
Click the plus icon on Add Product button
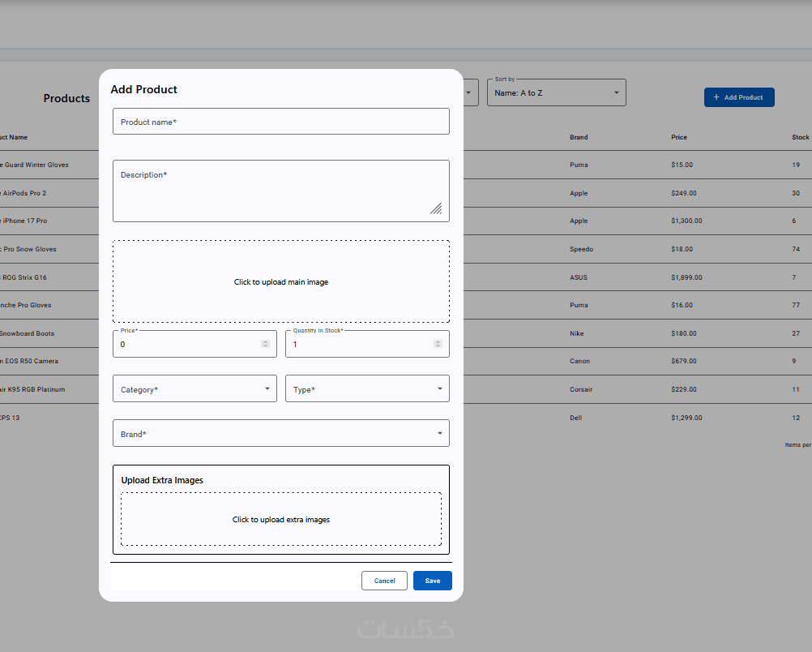pos(716,97)
